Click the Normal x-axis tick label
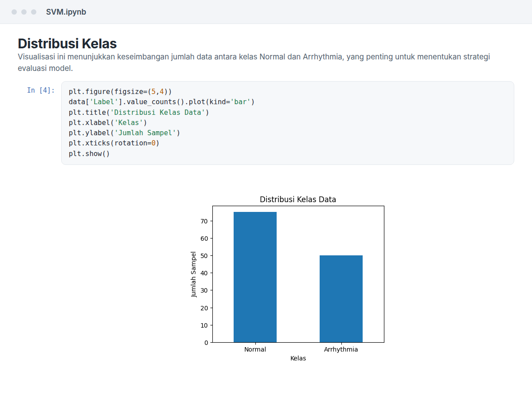This screenshot has height=399, width=532. (255, 349)
